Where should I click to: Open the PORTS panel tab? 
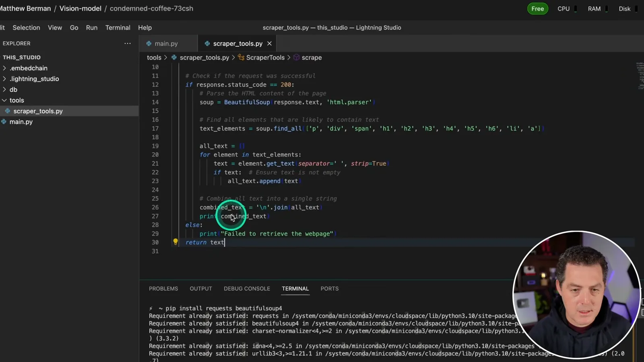pos(330,288)
